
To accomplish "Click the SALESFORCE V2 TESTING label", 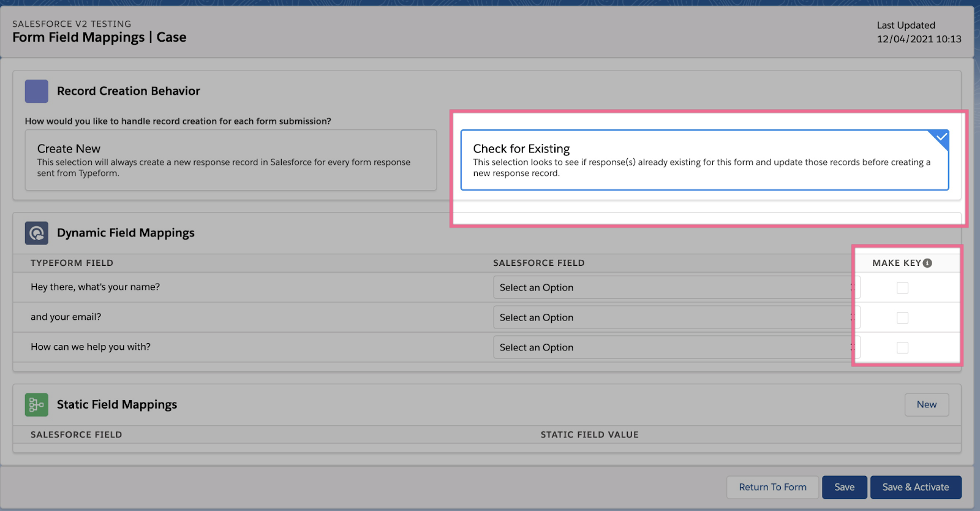I will click(x=72, y=24).
